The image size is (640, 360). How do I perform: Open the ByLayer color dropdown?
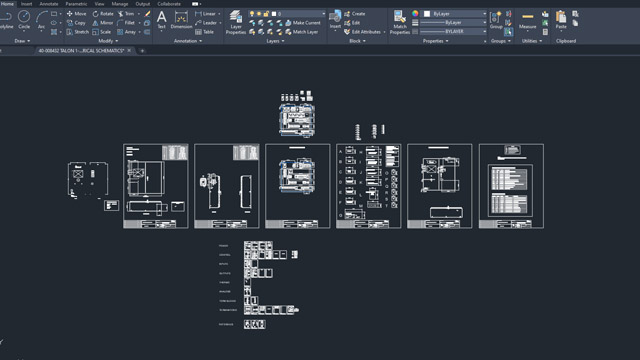[x=455, y=14]
